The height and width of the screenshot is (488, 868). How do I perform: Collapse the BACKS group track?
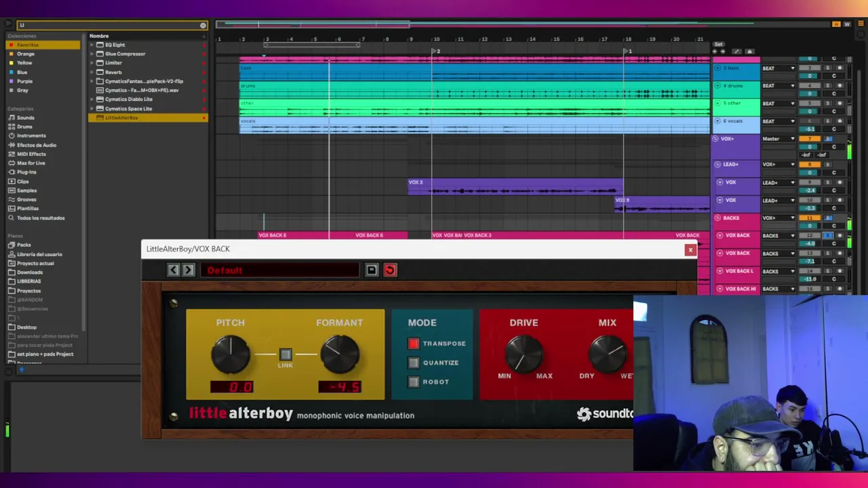pyautogui.click(x=717, y=218)
